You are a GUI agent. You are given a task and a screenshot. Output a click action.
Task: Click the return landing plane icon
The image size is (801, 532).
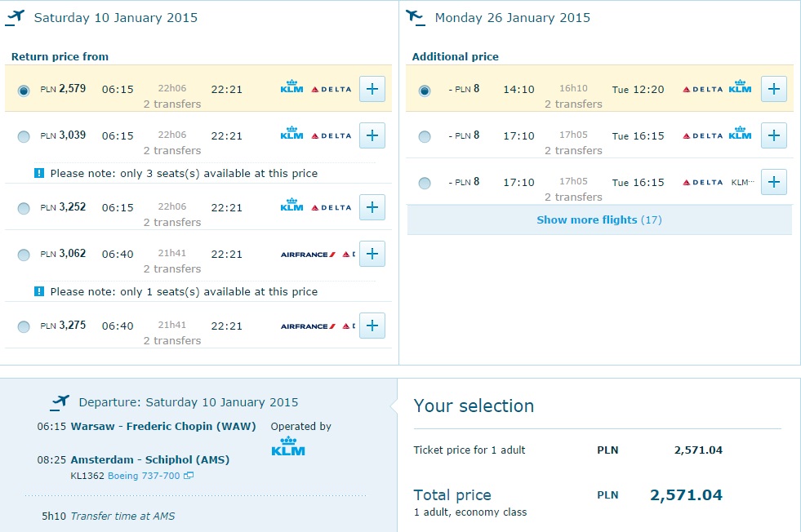pos(416,17)
